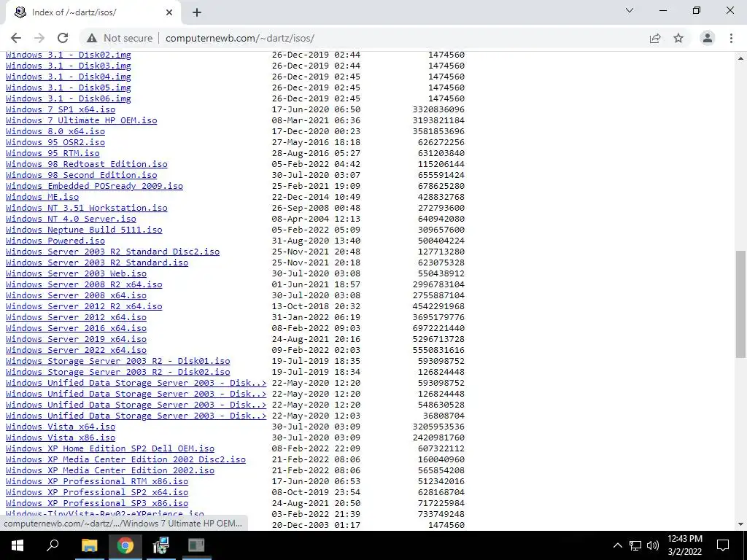Open Windows 8.0 x64.iso link
This screenshot has height=560, width=747.
pyautogui.click(x=55, y=131)
